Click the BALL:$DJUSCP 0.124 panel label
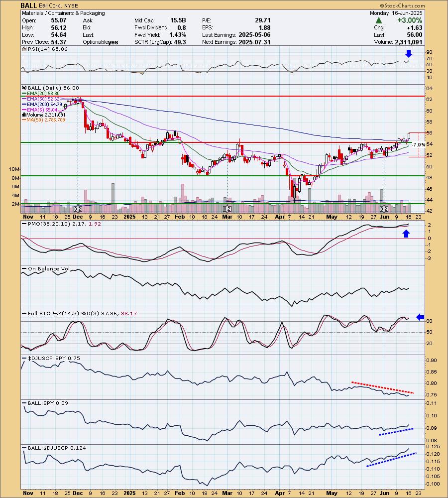Screen dimensions: 448x498 57,448
